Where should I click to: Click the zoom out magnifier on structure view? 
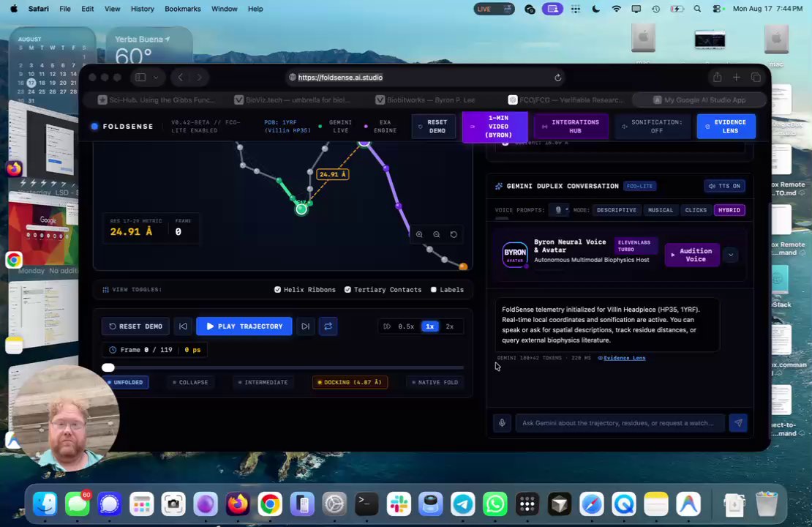(x=437, y=234)
